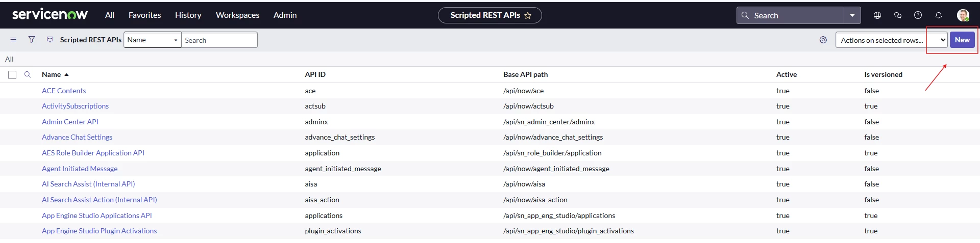The height and width of the screenshot is (243, 980).
Task: Tick the select-all rows checkbox
Action: [12, 75]
